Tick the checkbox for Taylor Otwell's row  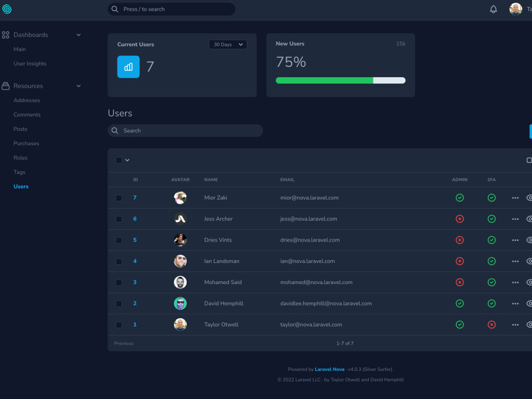(119, 325)
